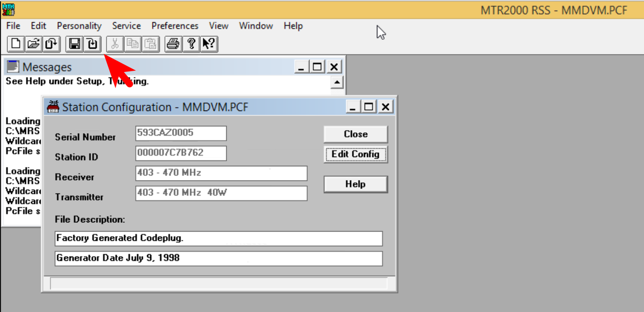Screen dimensions: 644x312
Task: Open the Personality menu
Action: click(79, 26)
